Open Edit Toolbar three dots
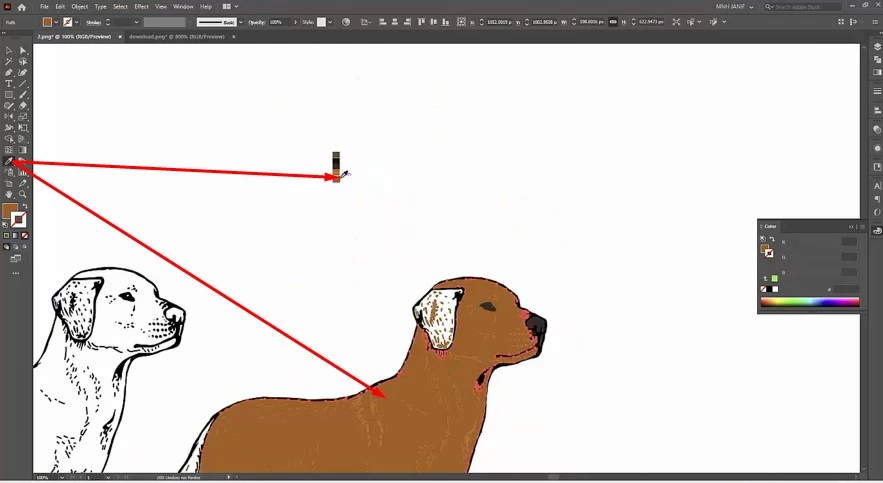This screenshot has width=883, height=483. (16, 273)
